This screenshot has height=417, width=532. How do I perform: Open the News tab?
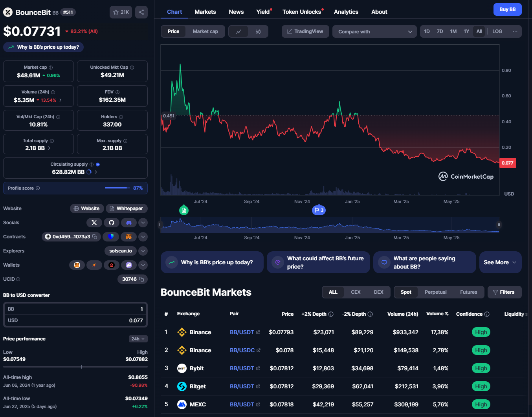236,12
